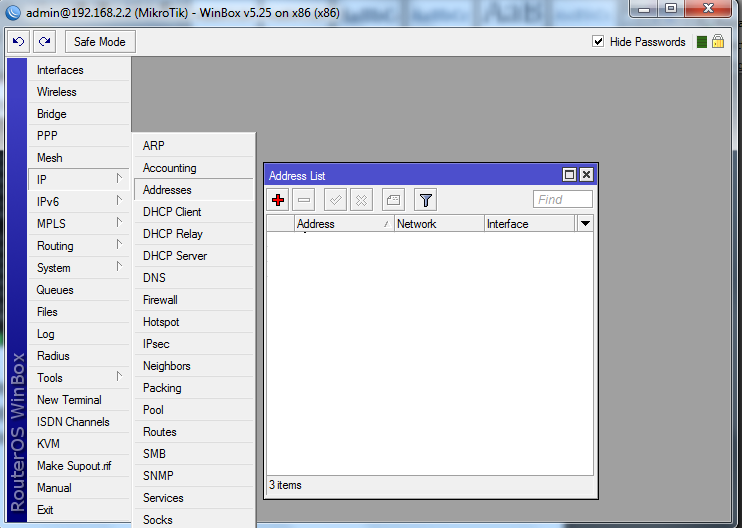This screenshot has height=528, width=742.
Task: Click the Find search field
Action: coord(563,199)
